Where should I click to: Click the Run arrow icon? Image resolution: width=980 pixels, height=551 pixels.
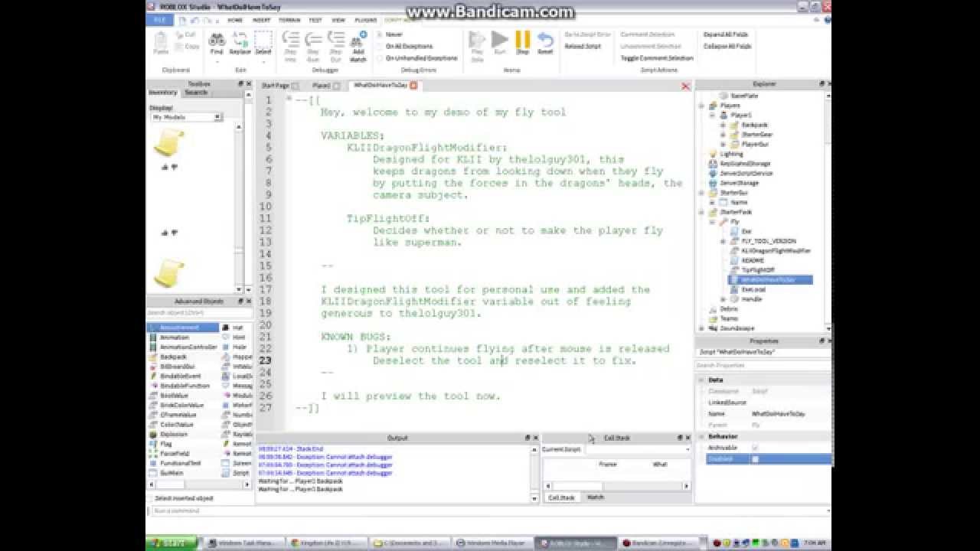500,40
